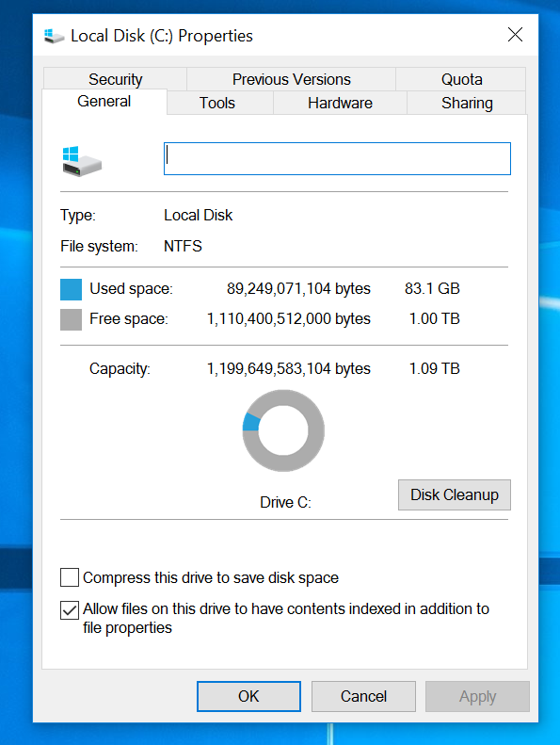Screen dimensions: 560x745
Task: Switch to the Security tab
Action: pos(115,79)
